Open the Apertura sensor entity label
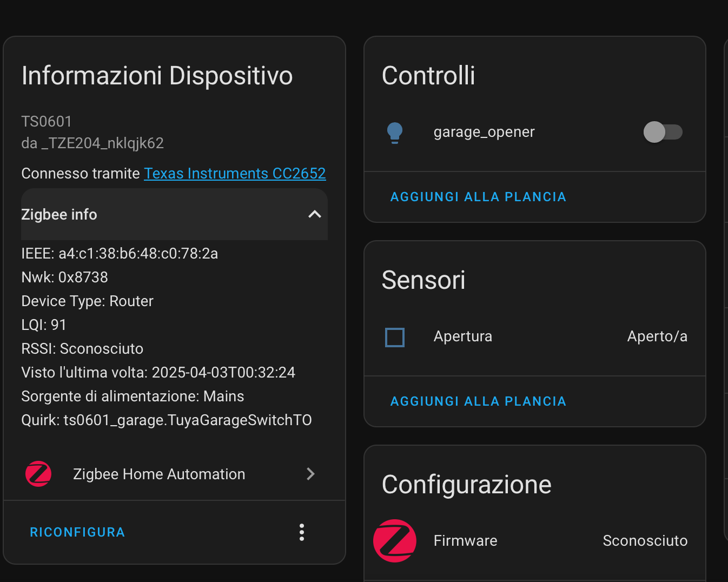This screenshot has width=728, height=582. [x=463, y=336]
